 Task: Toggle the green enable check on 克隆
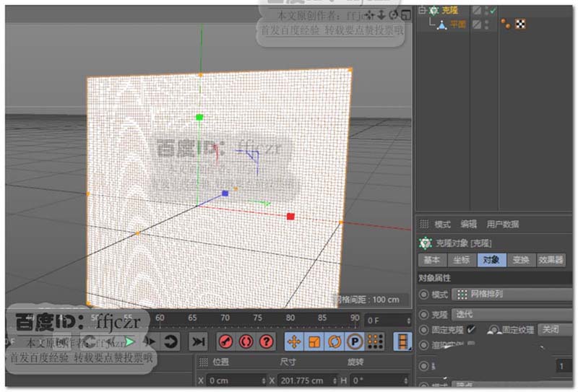[x=493, y=11]
